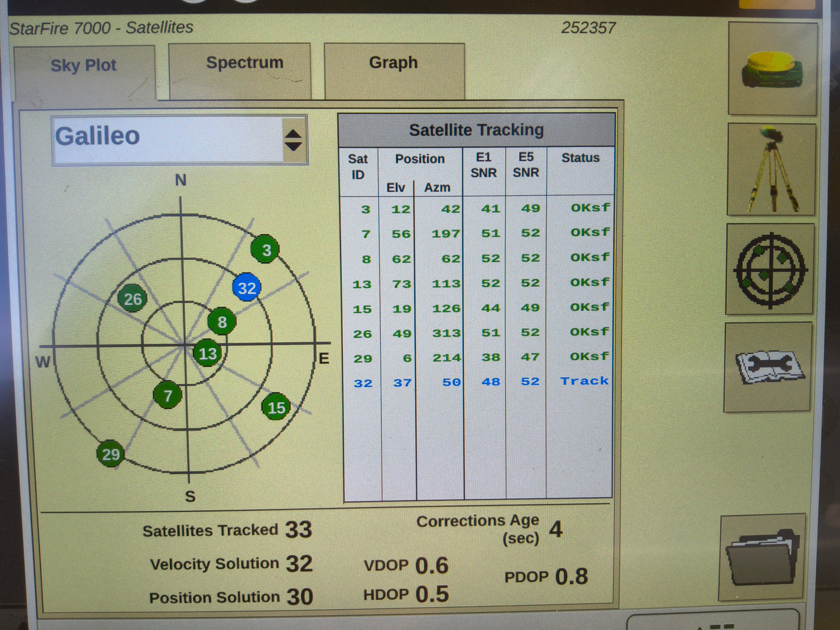
Task: Select Sat ID 13 in tracking table
Action: click(362, 284)
